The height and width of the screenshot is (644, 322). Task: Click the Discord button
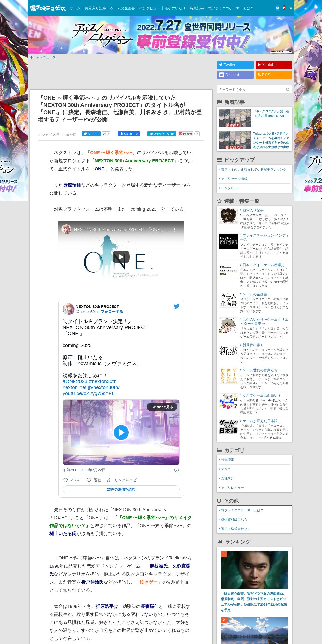[x=235, y=75]
